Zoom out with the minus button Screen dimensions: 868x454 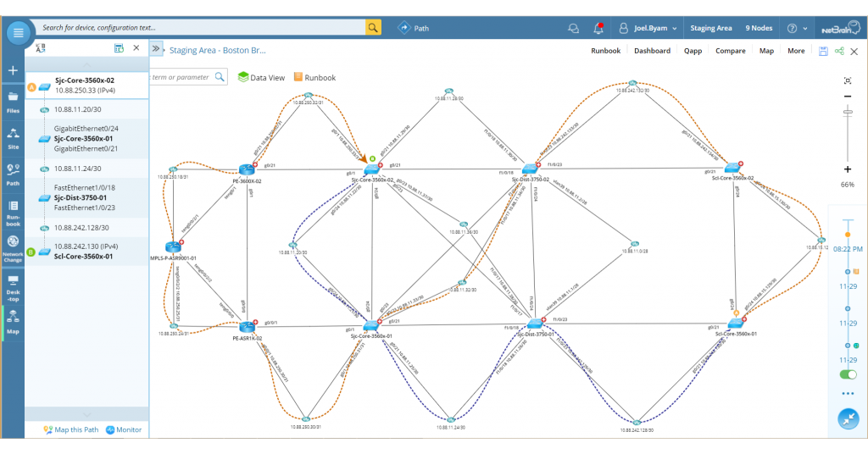click(x=848, y=97)
